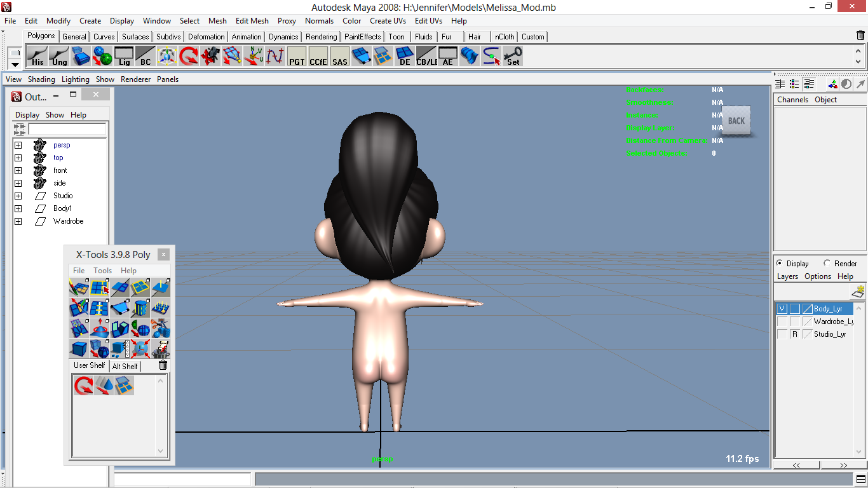The image size is (868, 488).
Task: Select the Display radio button
Action: [x=780, y=263]
